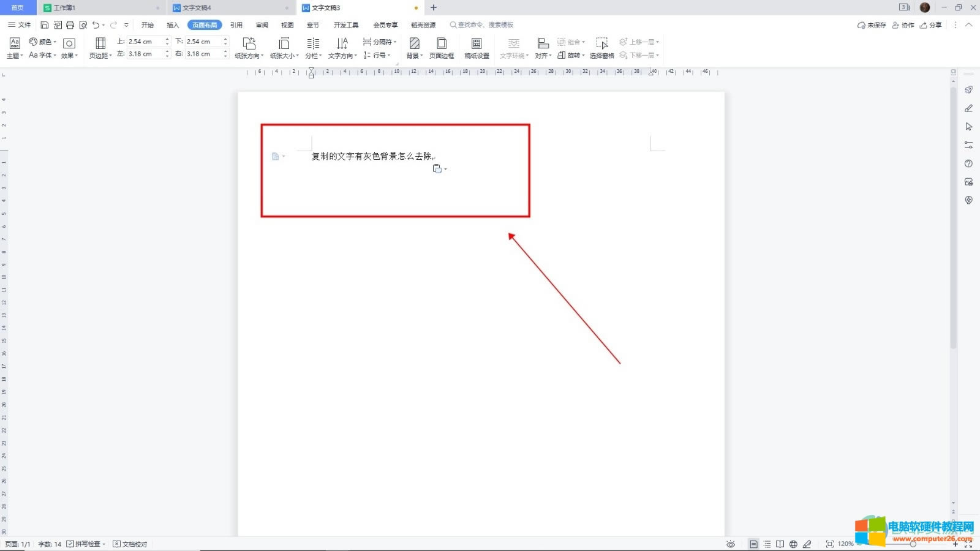Viewport: 980px width, 551px height.
Task: Click the top margin 2.54 cm field
Action: 145,42
